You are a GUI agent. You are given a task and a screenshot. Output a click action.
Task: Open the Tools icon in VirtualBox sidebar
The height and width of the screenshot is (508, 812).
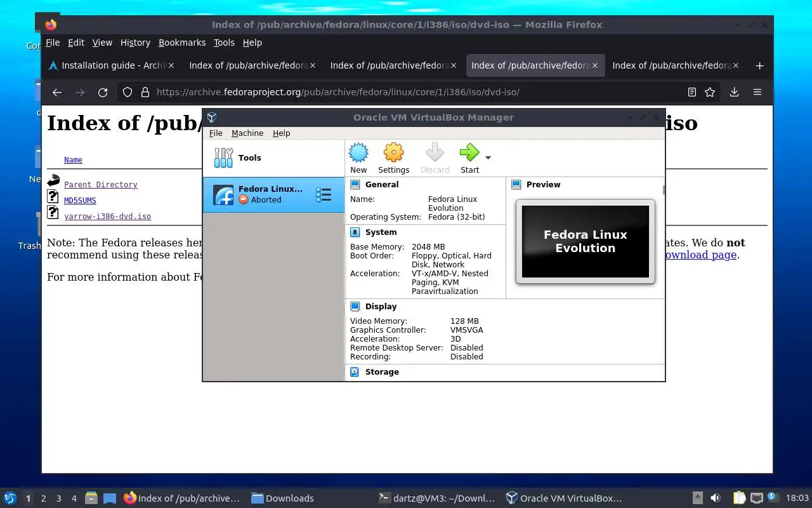point(223,157)
